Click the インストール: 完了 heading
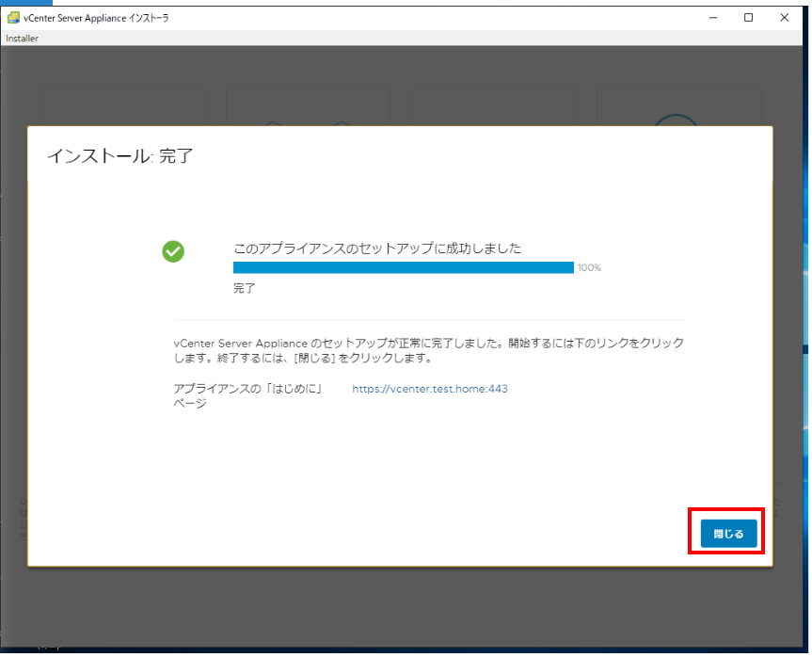 point(120,155)
